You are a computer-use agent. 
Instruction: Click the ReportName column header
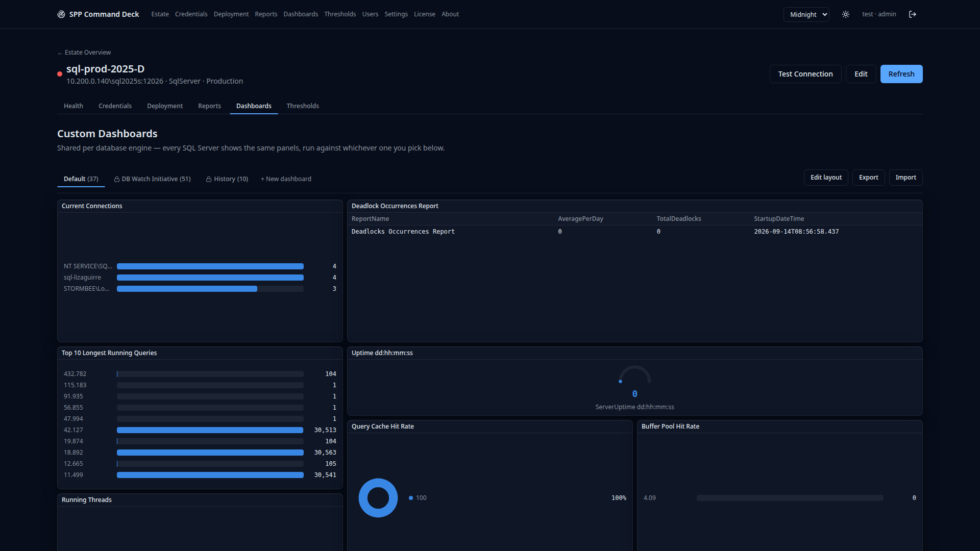(370, 219)
